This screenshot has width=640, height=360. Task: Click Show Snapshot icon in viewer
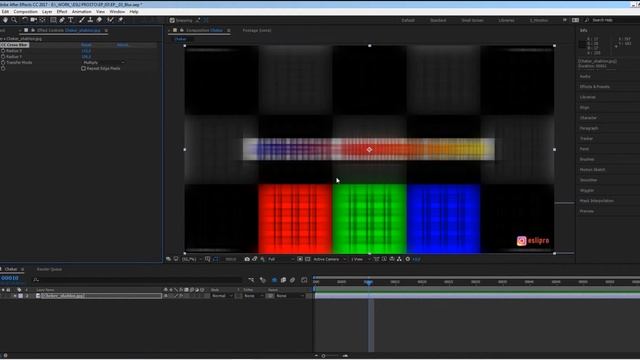pyautogui.click(x=255, y=259)
